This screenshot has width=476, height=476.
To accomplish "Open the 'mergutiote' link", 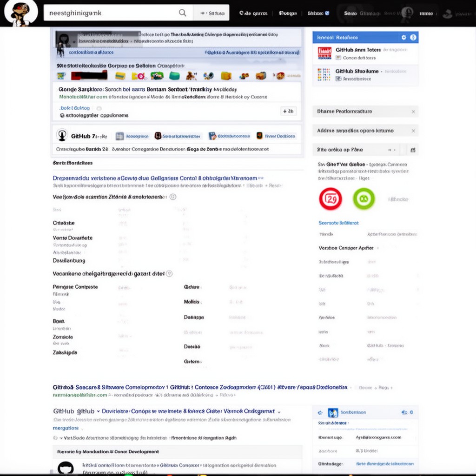I will pyautogui.click(x=66, y=428).
